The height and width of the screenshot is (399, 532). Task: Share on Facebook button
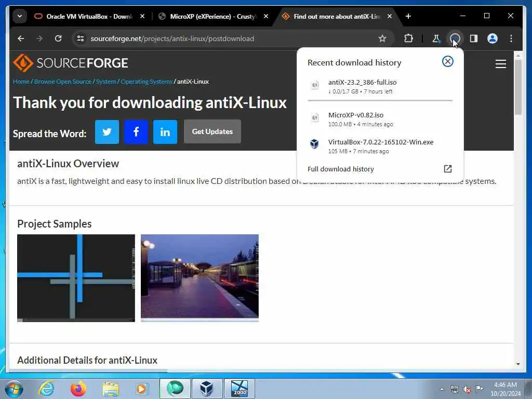(x=136, y=131)
